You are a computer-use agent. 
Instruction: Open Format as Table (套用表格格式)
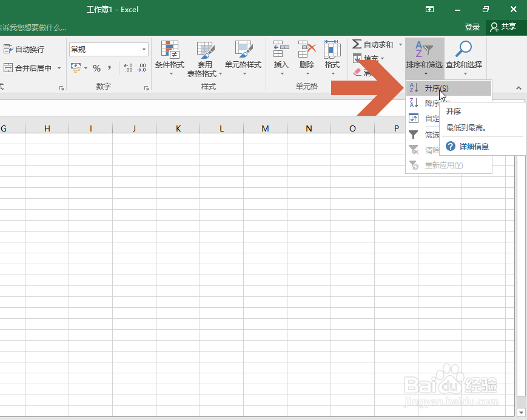[x=205, y=58]
